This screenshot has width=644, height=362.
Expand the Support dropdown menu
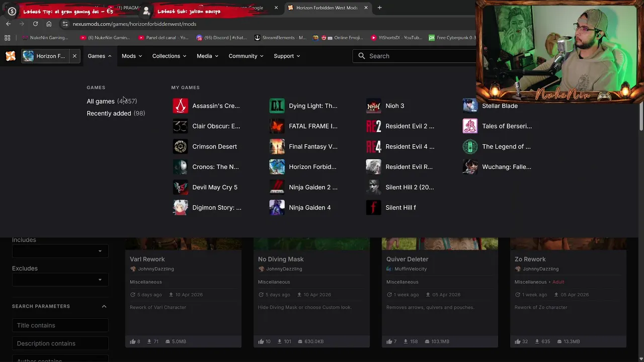pyautogui.click(x=287, y=56)
